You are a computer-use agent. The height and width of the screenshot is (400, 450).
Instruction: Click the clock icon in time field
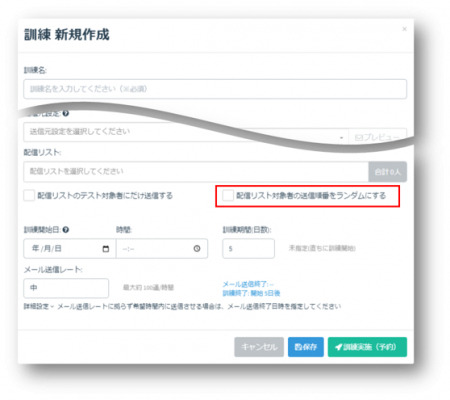click(x=197, y=249)
